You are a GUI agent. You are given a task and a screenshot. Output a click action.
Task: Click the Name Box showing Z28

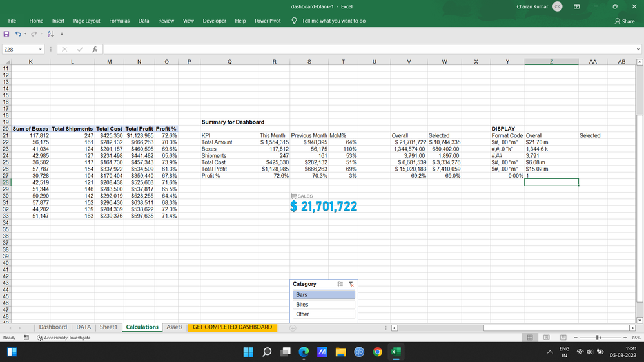[x=20, y=49]
